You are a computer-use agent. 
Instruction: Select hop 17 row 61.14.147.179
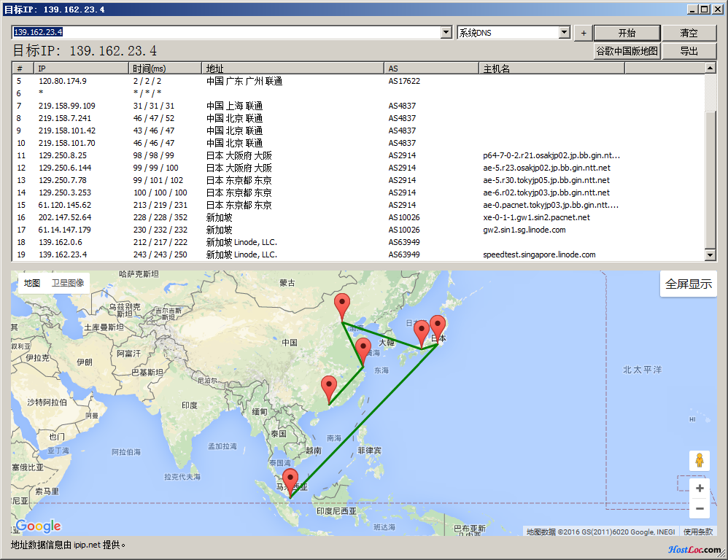pos(357,230)
